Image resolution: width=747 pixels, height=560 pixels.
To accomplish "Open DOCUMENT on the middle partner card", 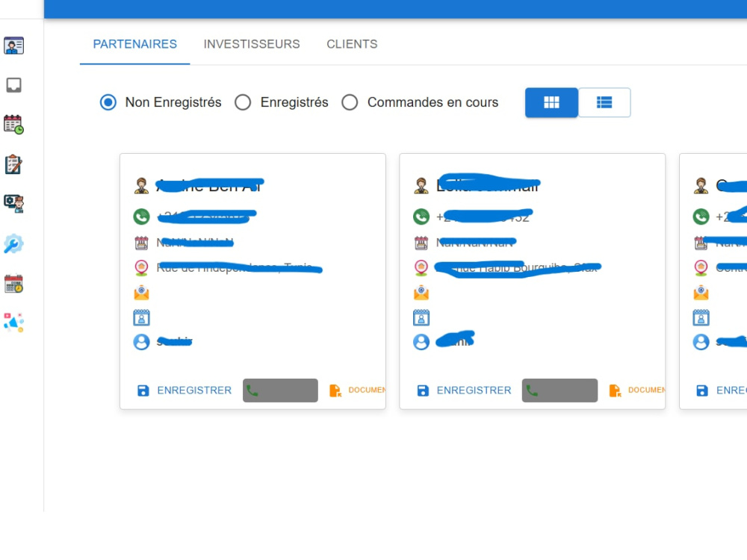I will pyautogui.click(x=636, y=391).
